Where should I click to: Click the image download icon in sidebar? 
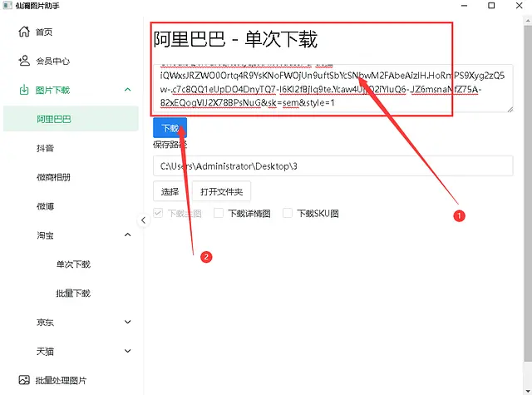coord(24,90)
